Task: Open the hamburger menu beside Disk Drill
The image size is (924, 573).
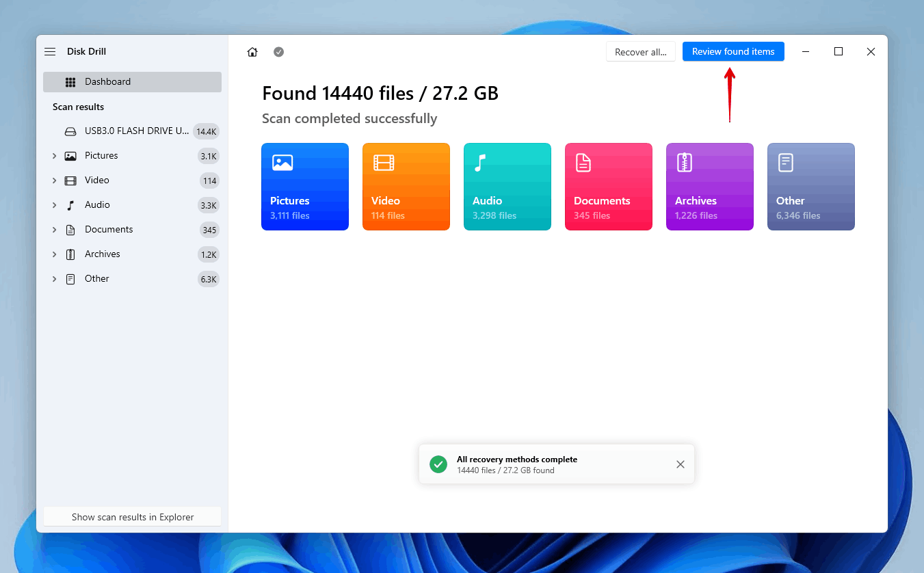Action: point(50,52)
